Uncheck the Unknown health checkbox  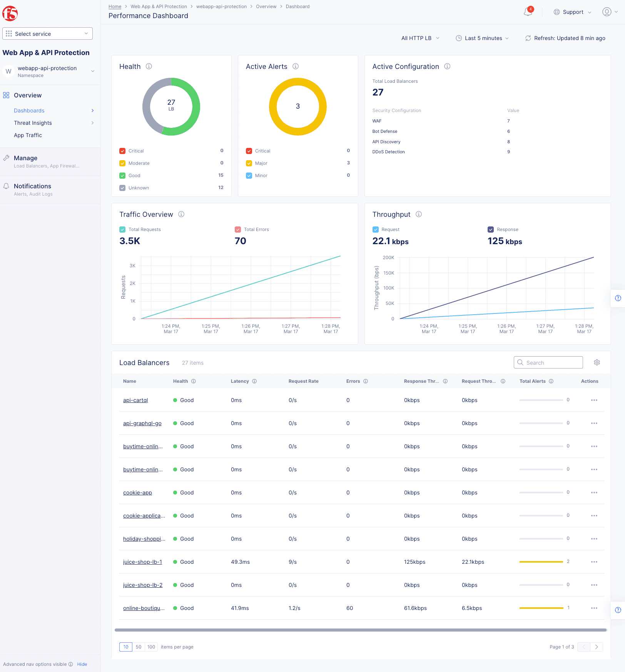click(x=122, y=188)
